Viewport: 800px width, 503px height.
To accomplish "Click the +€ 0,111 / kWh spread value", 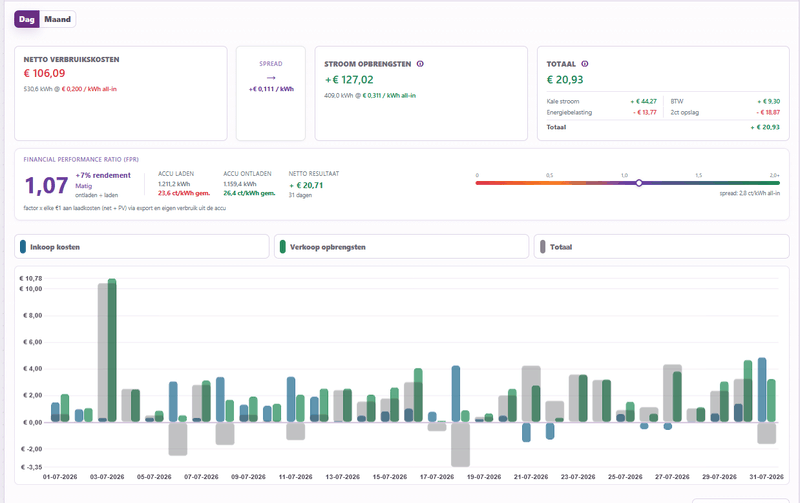I will click(x=271, y=89).
